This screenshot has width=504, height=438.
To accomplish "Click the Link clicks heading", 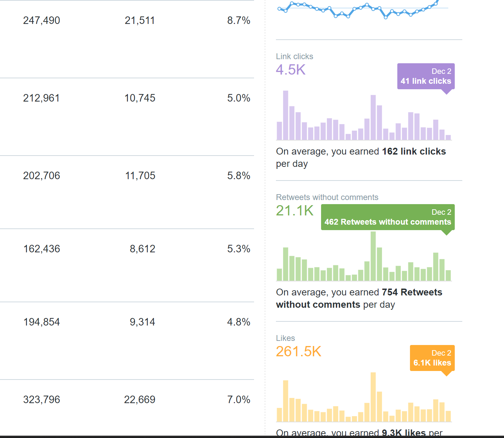I will (x=294, y=56).
